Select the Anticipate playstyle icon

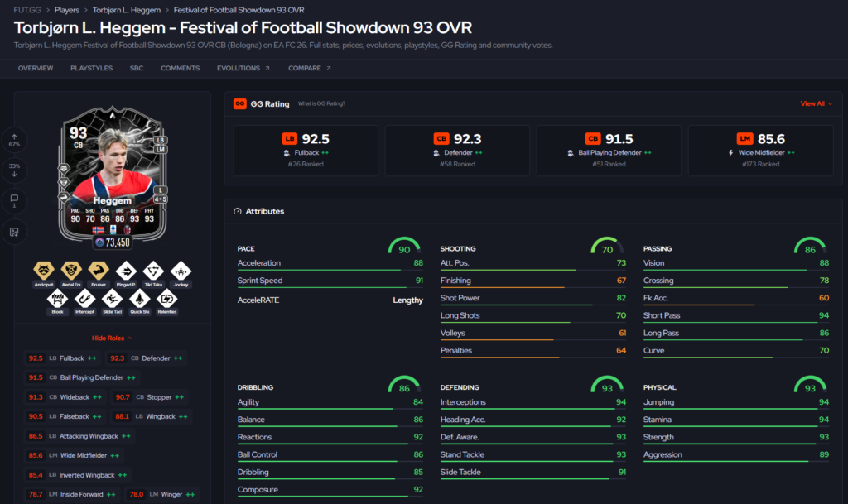click(44, 274)
